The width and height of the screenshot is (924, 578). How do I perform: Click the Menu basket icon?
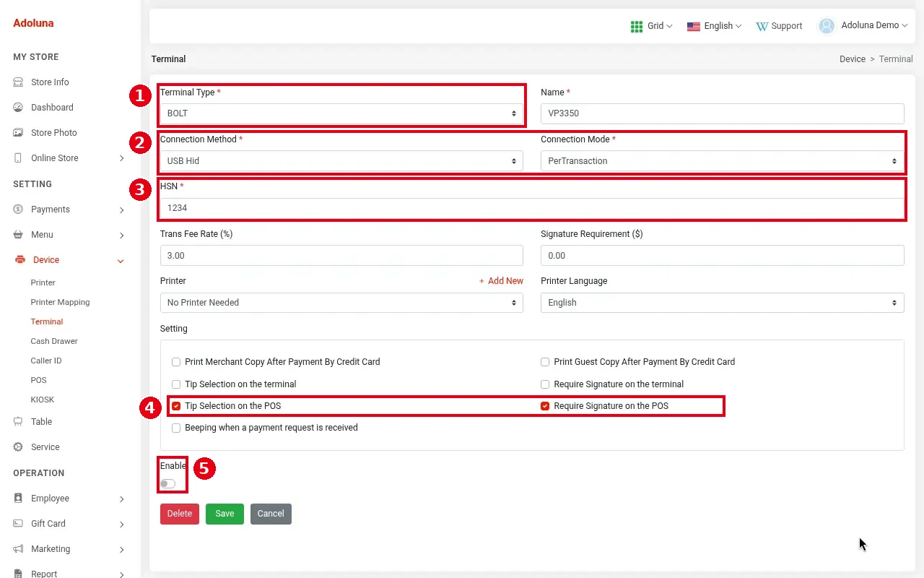tap(18, 235)
